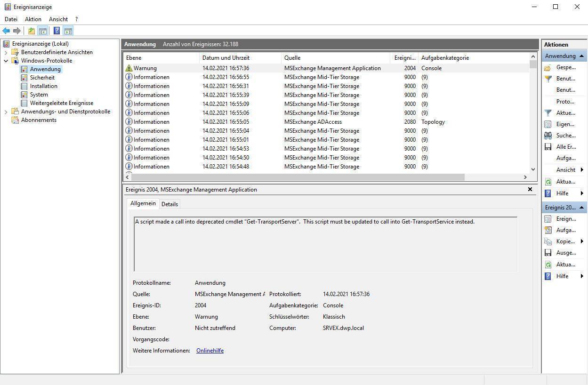Collapse the 'Anwendung' actions section header
Viewport: 588px width, 385px height.
(582, 56)
